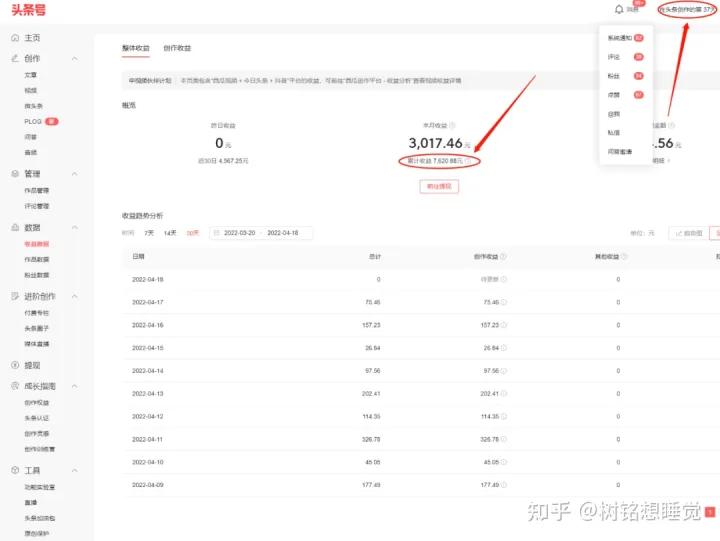The image size is (720, 541).
Task: Open 评论管理 in sidebar
Action: click(x=37, y=206)
